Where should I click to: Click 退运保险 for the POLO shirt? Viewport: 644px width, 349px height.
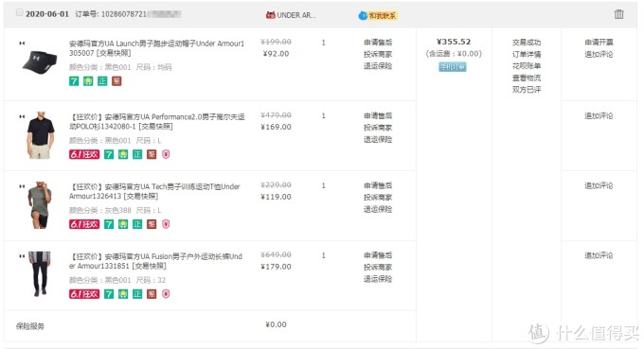(x=378, y=139)
